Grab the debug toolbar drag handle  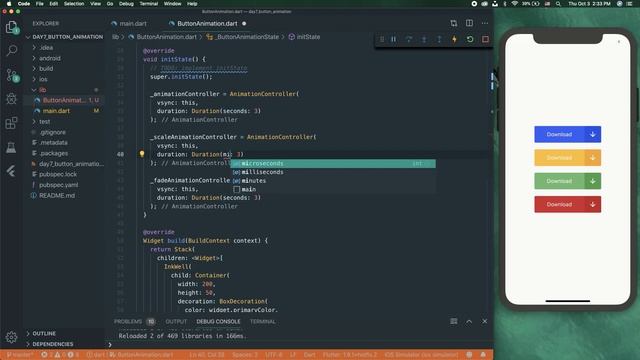tap(382, 39)
